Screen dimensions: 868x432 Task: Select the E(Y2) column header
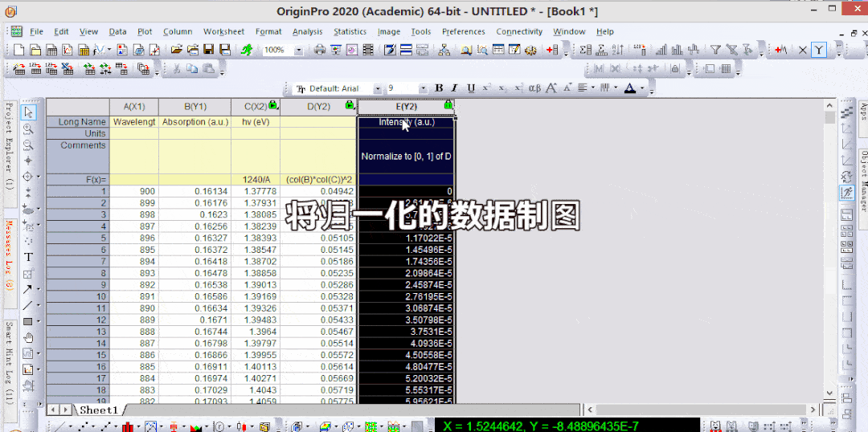(407, 107)
